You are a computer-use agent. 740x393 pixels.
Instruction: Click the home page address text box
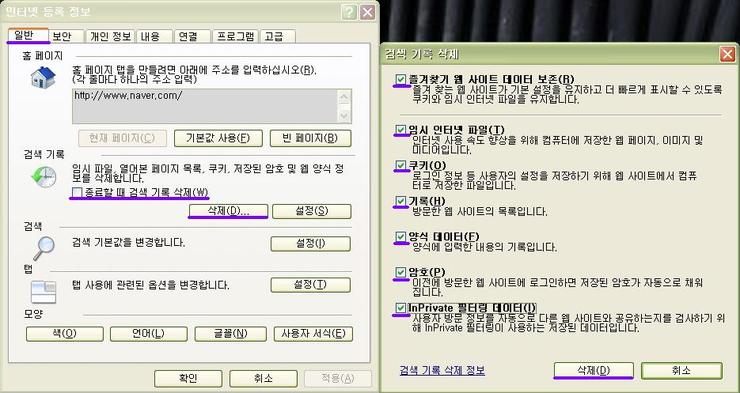[205, 106]
